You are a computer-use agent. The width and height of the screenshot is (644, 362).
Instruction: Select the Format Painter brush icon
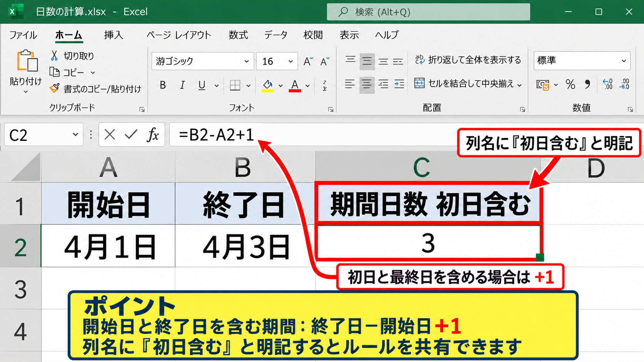54,88
